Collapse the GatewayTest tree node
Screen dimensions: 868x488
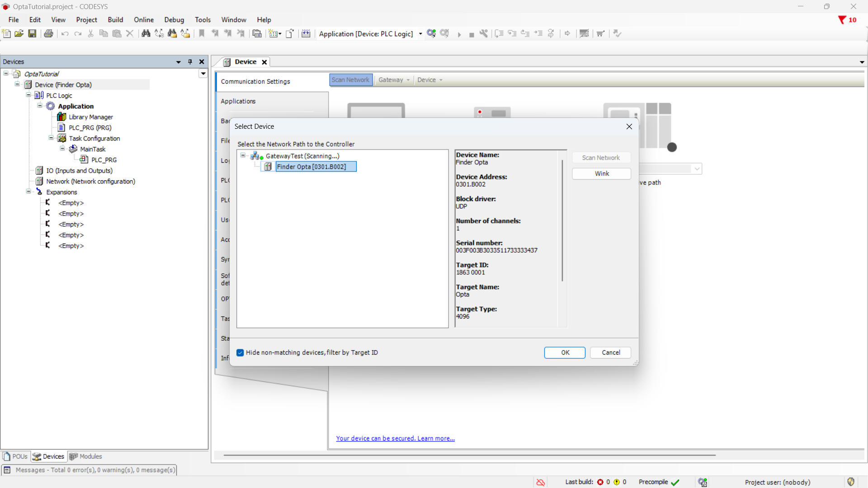(243, 155)
